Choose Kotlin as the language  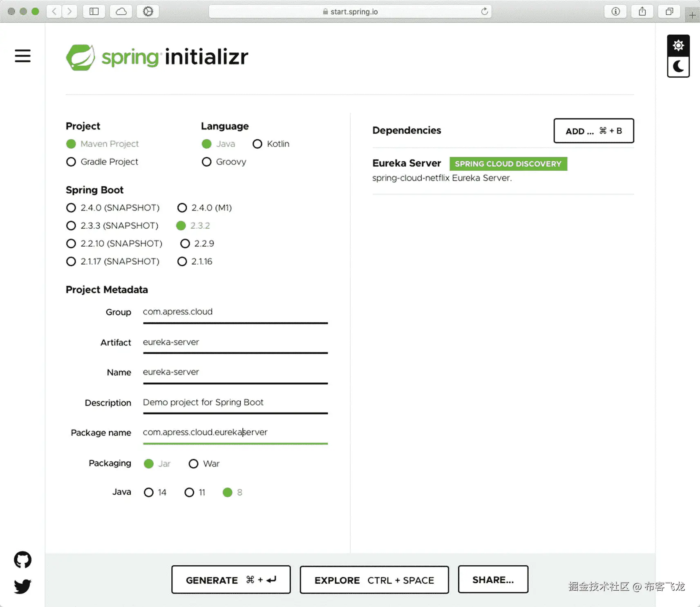[271, 144]
